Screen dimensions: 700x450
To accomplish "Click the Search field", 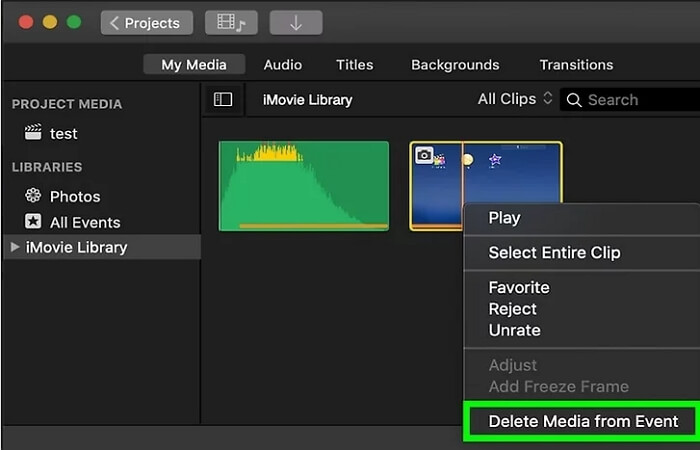I will 629,100.
